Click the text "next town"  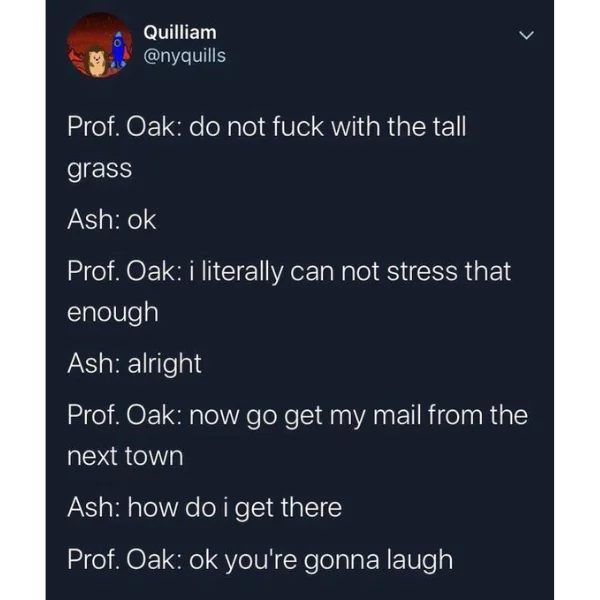click(125, 456)
